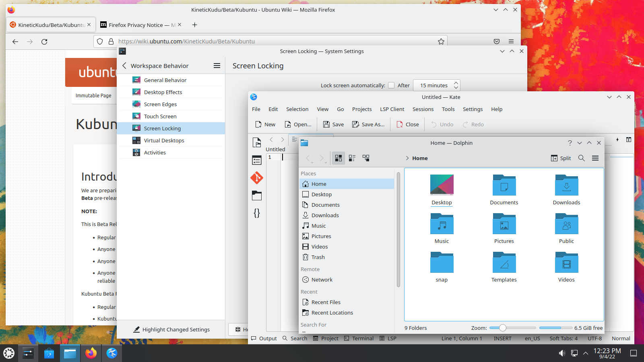The width and height of the screenshot is (644, 362).
Task: Select Virtual Desktops in Workspace Behavior list
Action: point(164,140)
